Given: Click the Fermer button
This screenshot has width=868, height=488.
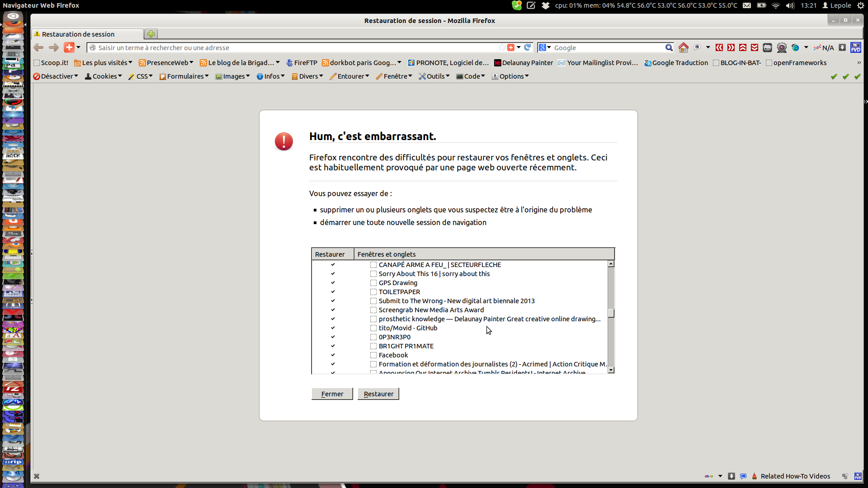Looking at the screenshot, I should (x=332, y=394).
